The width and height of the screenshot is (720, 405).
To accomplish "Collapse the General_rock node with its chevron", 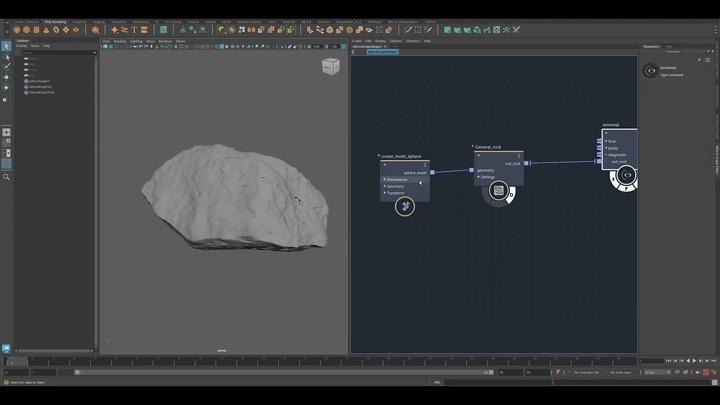I will point(478,156).
